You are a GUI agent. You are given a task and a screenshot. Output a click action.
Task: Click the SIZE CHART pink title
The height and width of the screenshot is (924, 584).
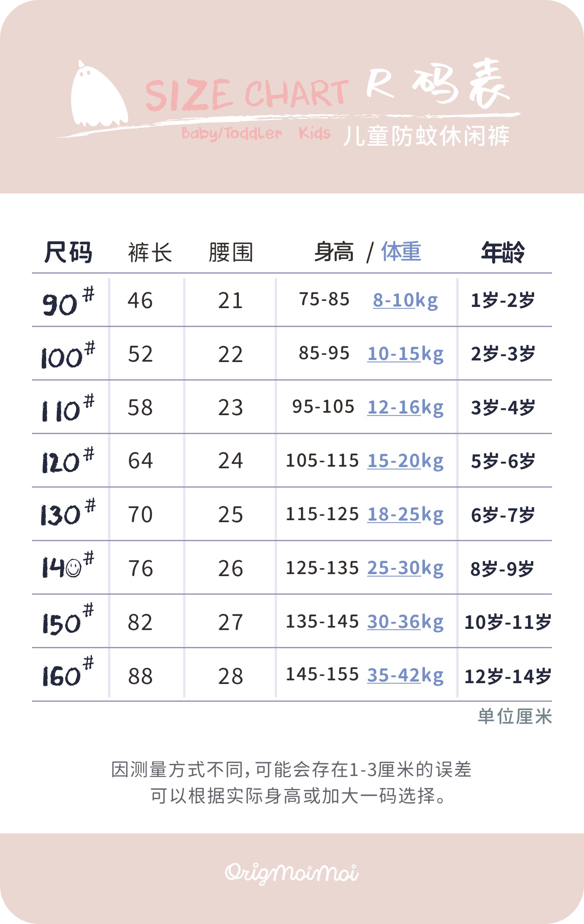[x=247, y=94]
